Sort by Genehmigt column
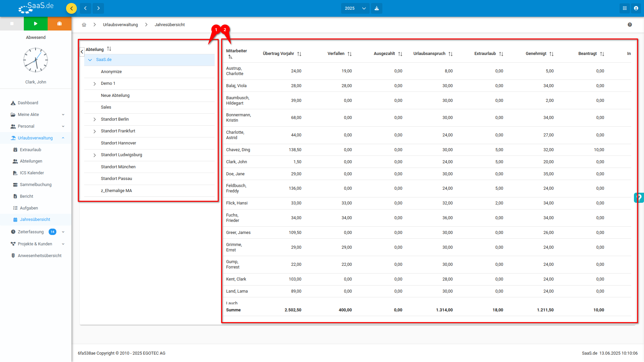644x362 pixels. point(551,54)
